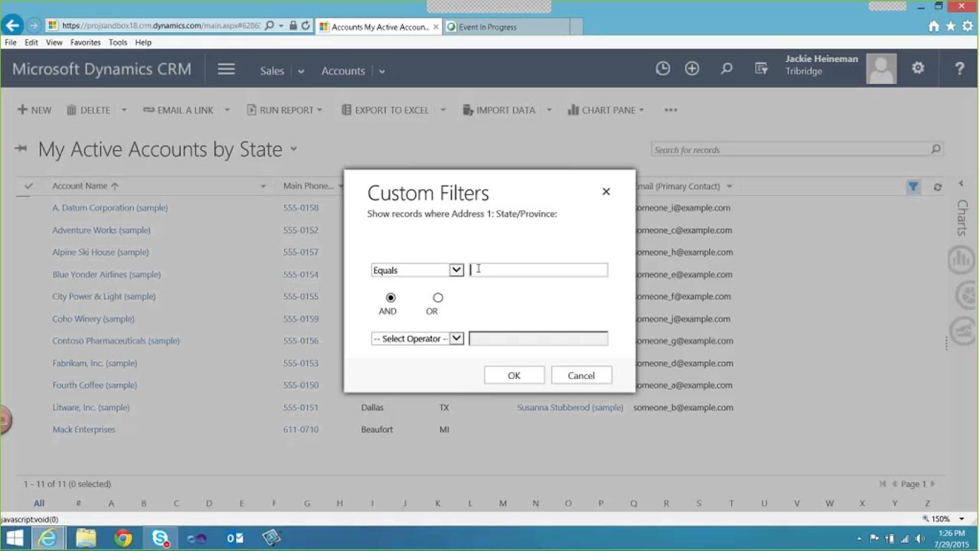Viewport: 980px width, 551px height.
Task: Expand the Charts side pane
Action: pos(962,184)
